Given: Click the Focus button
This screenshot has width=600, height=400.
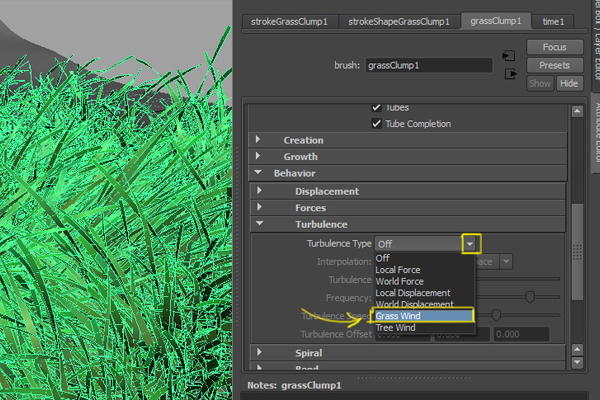Looking at the screenshot, I should [554, 47].
